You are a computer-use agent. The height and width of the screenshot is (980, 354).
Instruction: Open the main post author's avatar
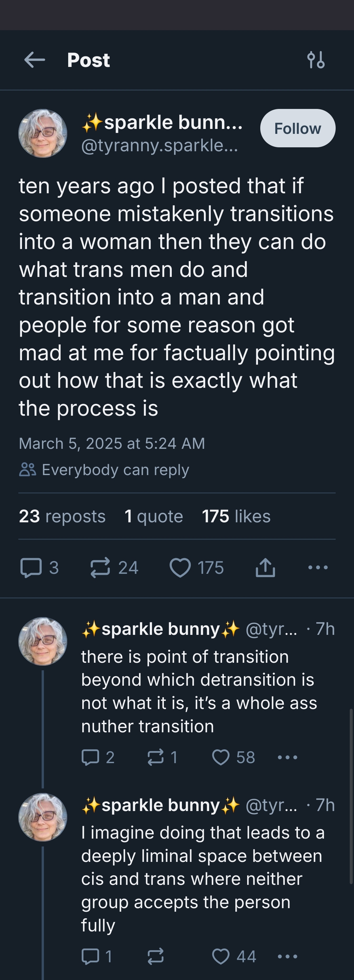pos(43,133)
